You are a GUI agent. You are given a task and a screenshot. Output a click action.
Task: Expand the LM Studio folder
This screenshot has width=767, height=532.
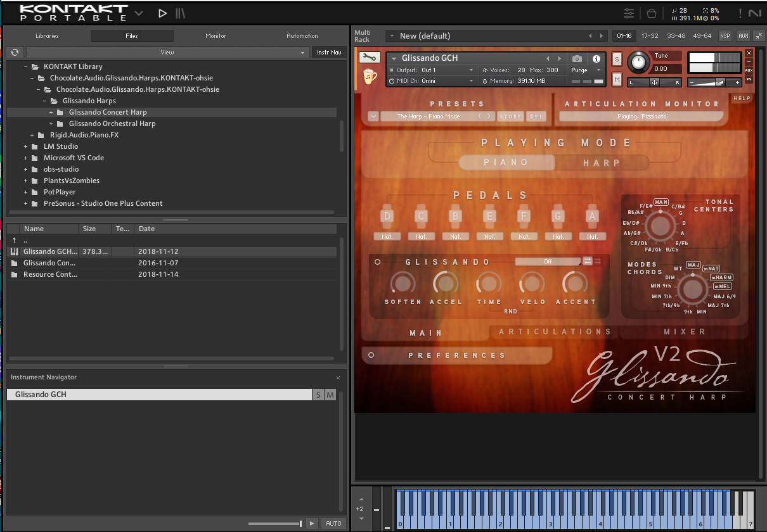(x=26, y=146)
